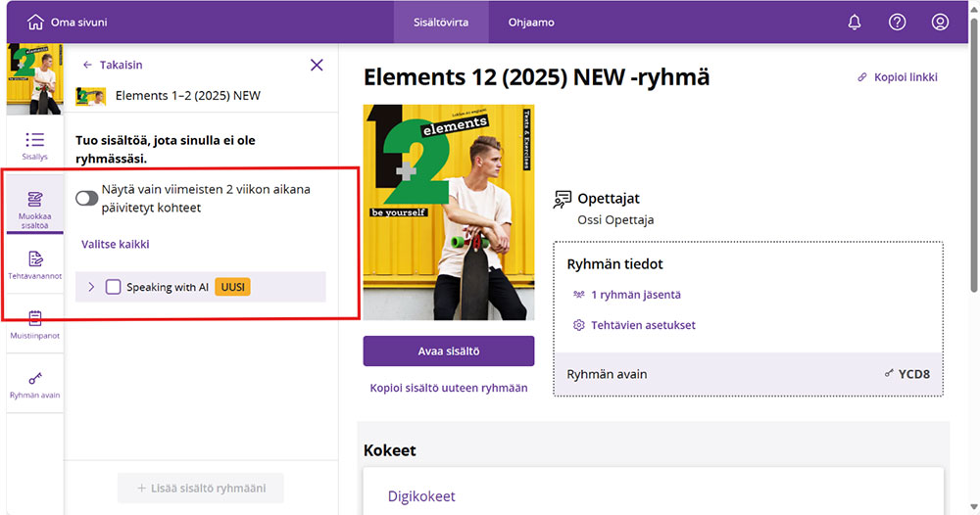
Task: Open Sisällys in the sidebar
Action: [34, 146]
